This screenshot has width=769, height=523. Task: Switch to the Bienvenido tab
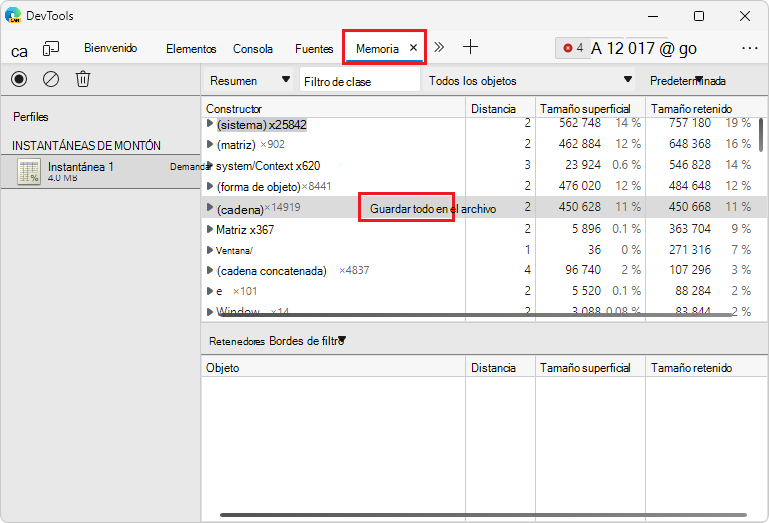click(110, 48)
